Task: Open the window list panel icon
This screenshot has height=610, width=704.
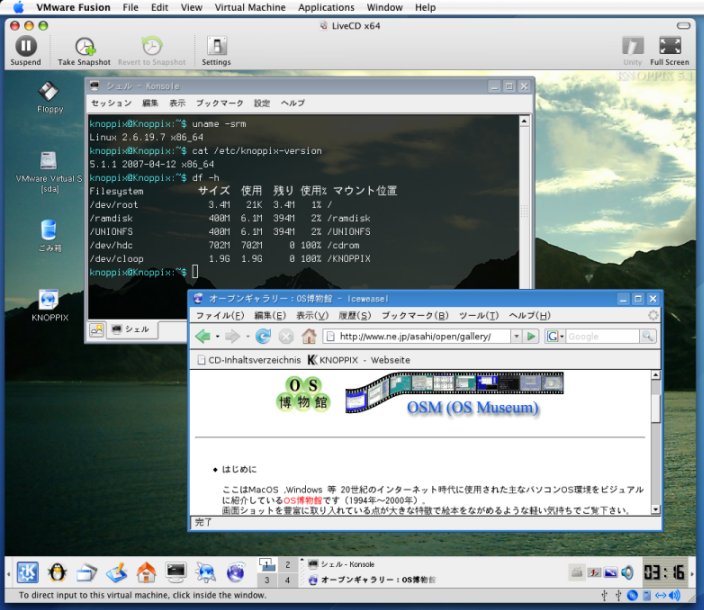Action: pyautogui.click(x=87, y=573)
